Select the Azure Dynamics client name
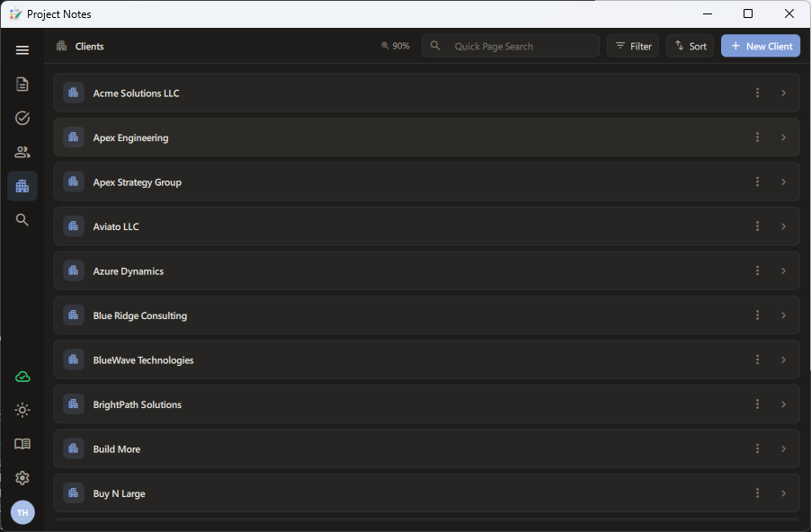 [x=129, y=271]
